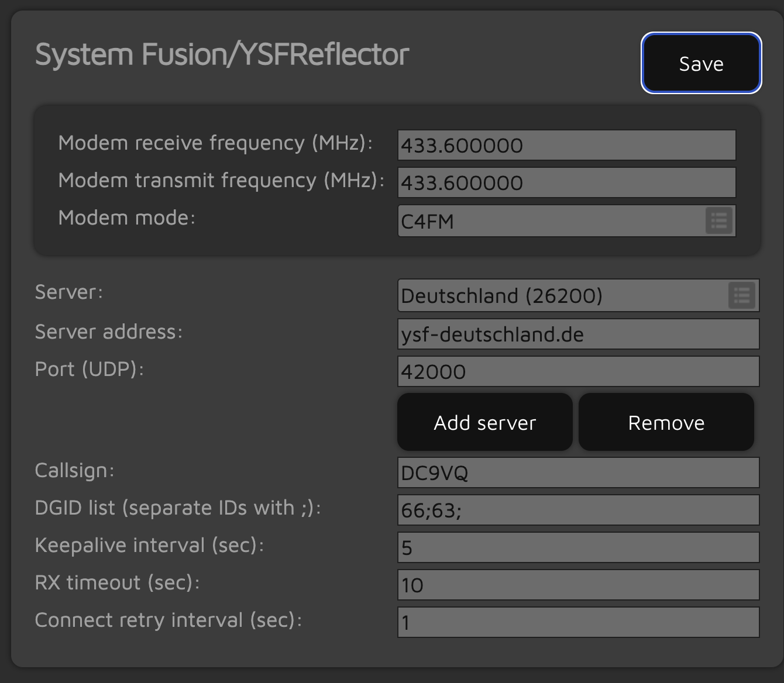This screenshot has height=683, width=784.
Task: Select the Server address field ysf-deutschland.de
Action: point(579,334)
